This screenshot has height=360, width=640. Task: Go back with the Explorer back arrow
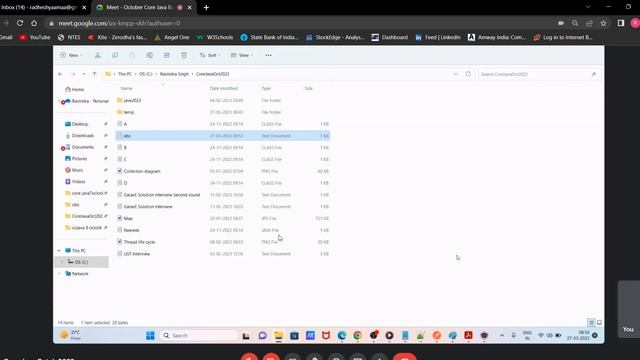click(x=60, y=74)
